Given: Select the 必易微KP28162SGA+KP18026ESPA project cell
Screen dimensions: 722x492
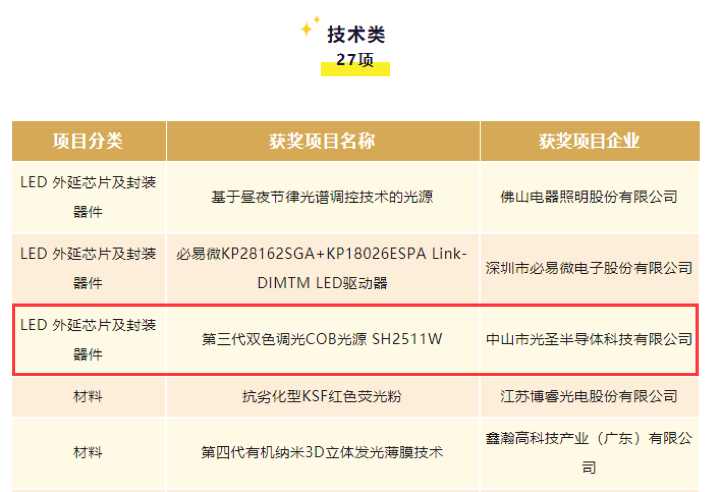Looking at the screenshot, I should point(323,268).
